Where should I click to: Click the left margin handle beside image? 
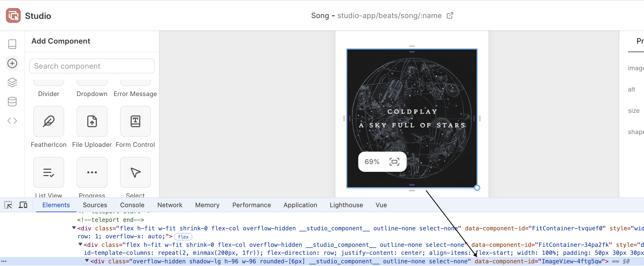(344, 118)
